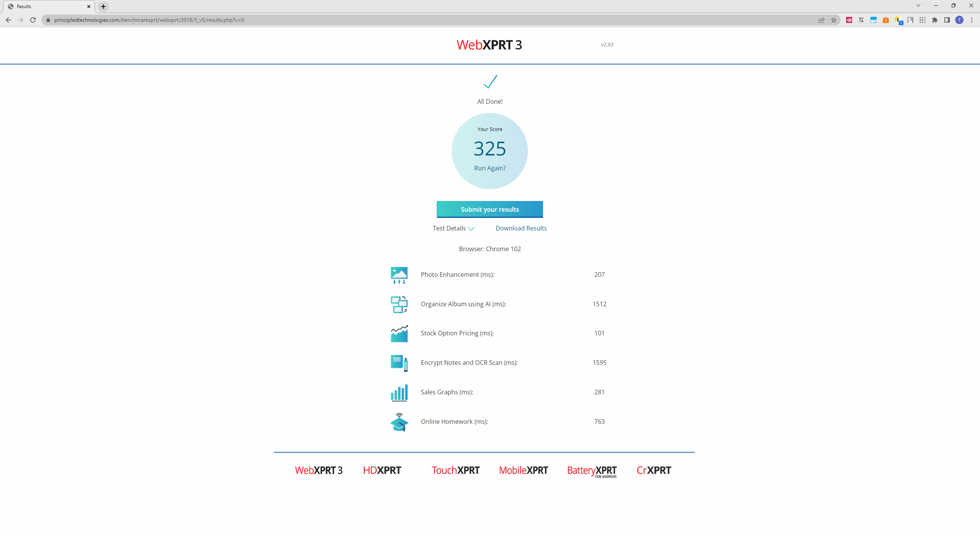Click version label v2.93
Image resolution: width=980 pixels, height=536 pixels.
[607, 45]
